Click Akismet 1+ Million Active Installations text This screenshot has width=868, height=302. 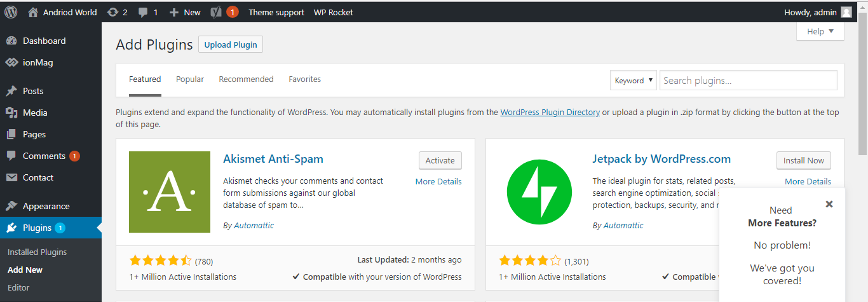183,277
